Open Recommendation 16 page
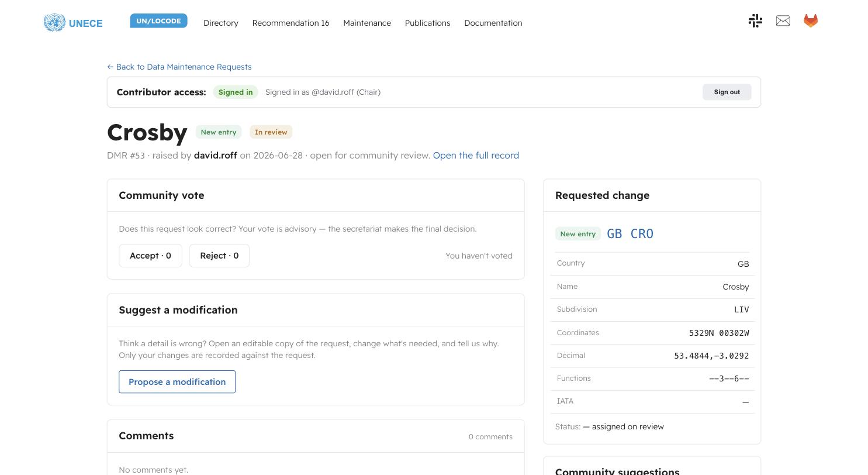This screenshot has width=868, height=475. (291, 23)
